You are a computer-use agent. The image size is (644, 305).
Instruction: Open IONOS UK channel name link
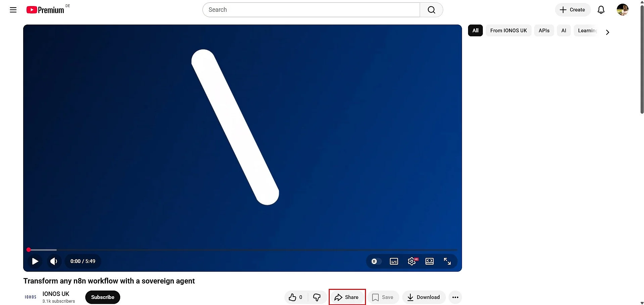[x=56, y=294]
